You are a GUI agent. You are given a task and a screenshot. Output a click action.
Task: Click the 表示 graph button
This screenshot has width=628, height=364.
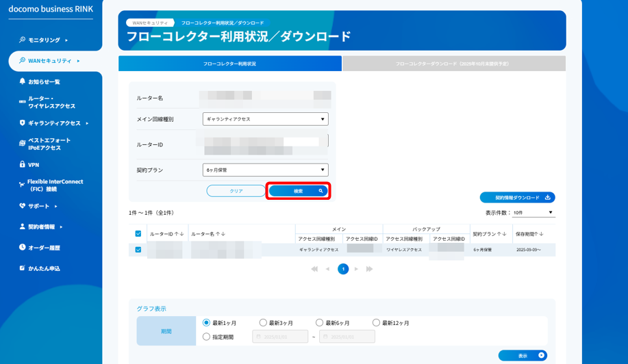tap(523, 355)
